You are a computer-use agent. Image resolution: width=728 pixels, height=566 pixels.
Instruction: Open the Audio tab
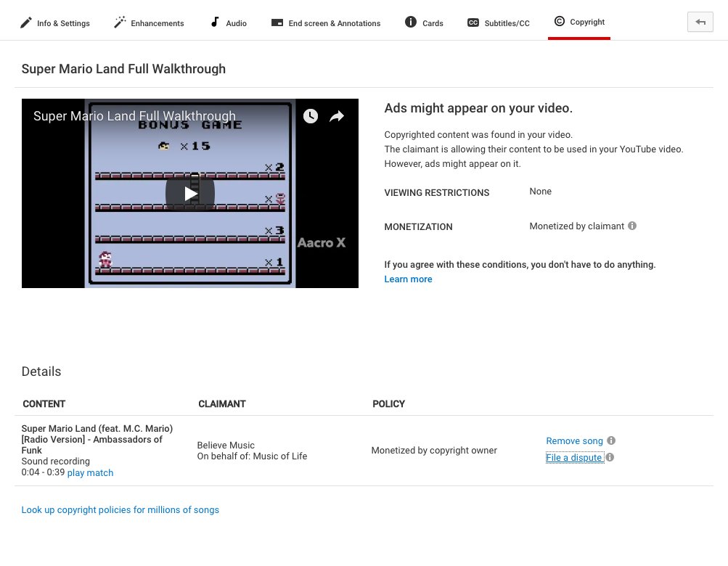pos(229,22)
